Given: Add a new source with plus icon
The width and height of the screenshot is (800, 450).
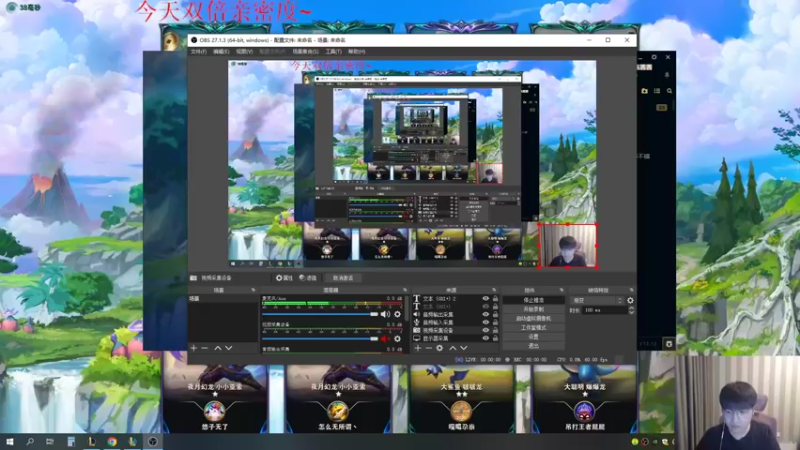Looking at the screenshot, I should 418,348.
